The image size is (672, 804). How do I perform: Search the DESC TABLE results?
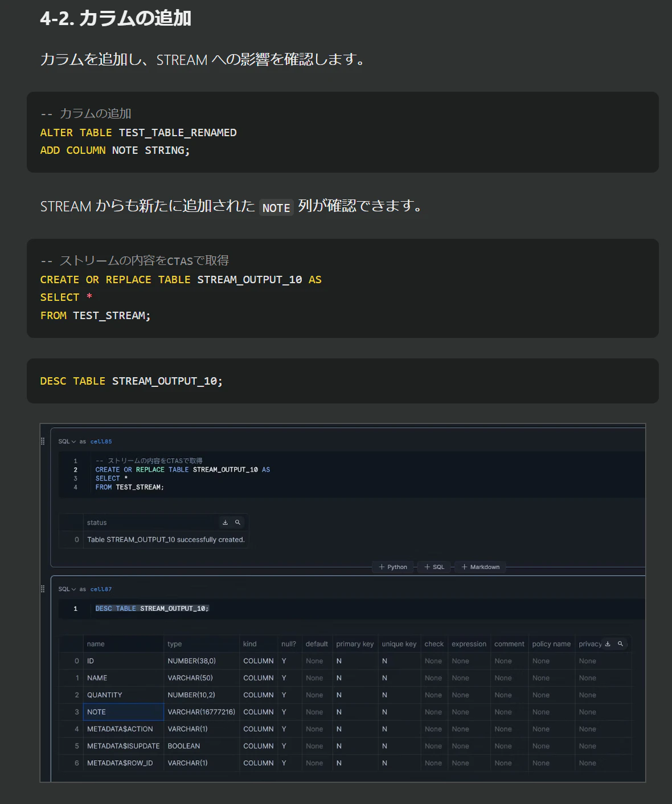pyautogui.click(x=620, y=644)
